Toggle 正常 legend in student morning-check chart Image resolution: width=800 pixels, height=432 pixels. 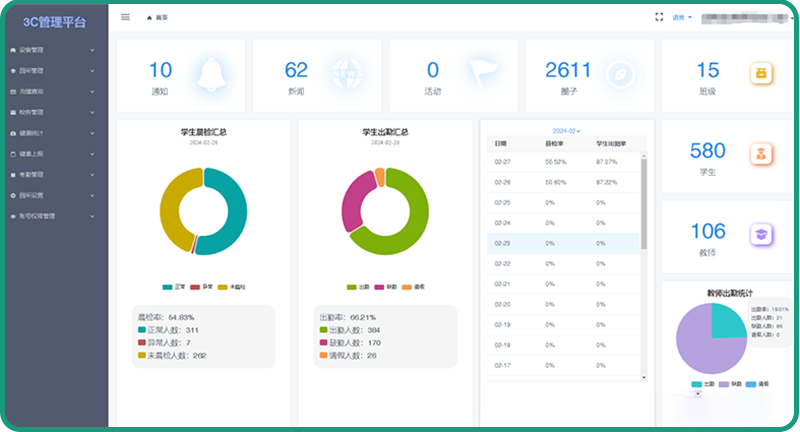pos(174,287)
